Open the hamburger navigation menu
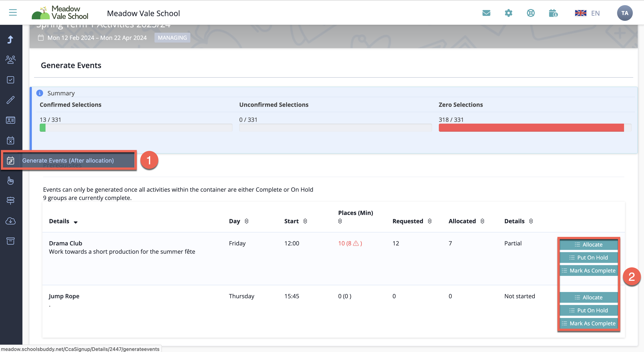 (13, 13)
